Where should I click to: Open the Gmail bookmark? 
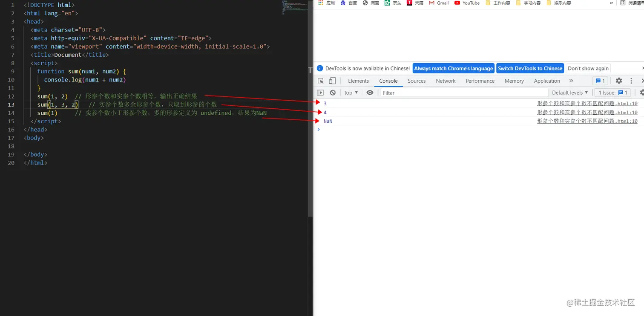point(439,3)
